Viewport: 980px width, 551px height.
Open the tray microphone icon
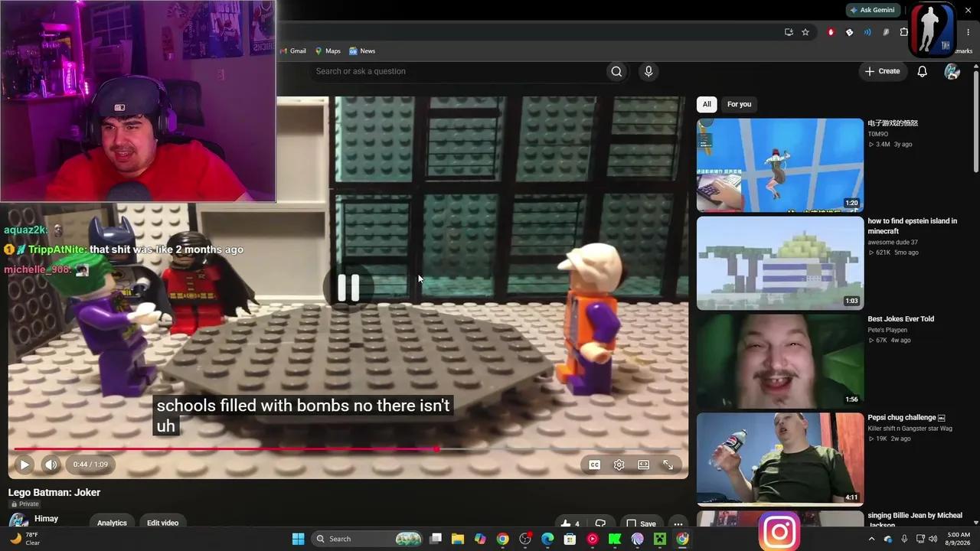pyautogui.click(x=904, y=539)
